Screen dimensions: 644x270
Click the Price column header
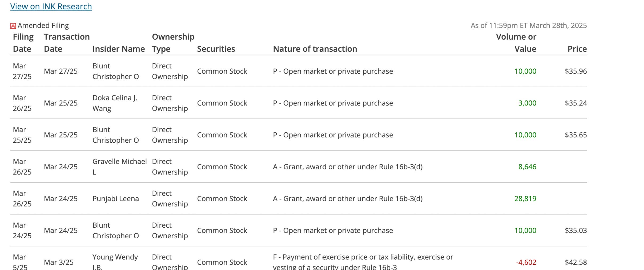(577, 49)
